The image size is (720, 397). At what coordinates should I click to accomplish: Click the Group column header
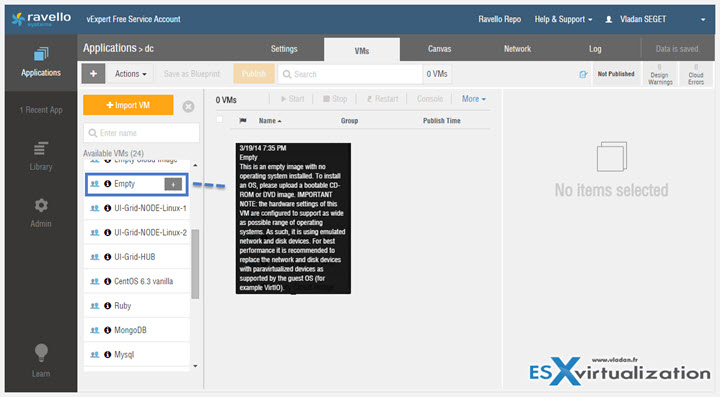coord(349,121)
